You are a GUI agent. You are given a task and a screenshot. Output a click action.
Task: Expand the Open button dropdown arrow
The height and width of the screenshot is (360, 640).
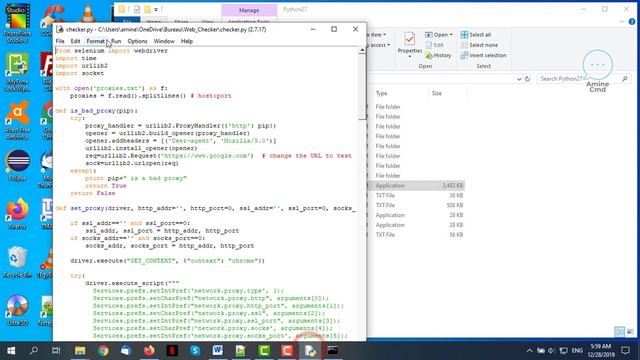coord(451,35)
